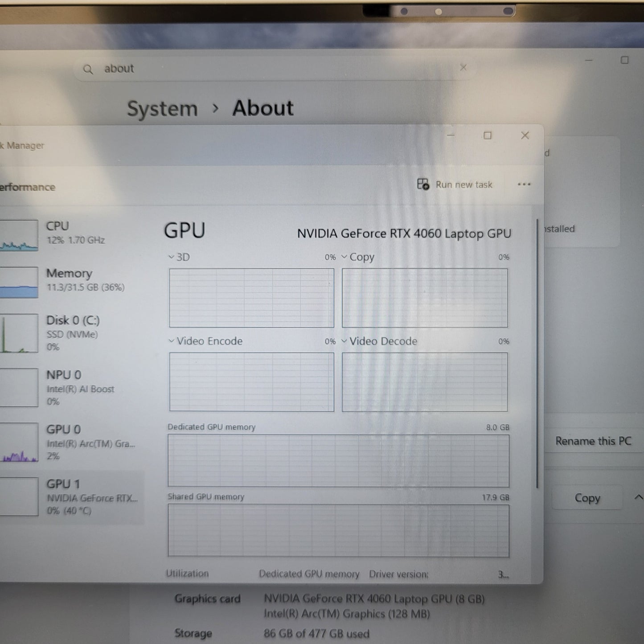Screen dimensions: 644x644
Task: Select the CPU usage graph thumbnail
Action: click(19, 235)
